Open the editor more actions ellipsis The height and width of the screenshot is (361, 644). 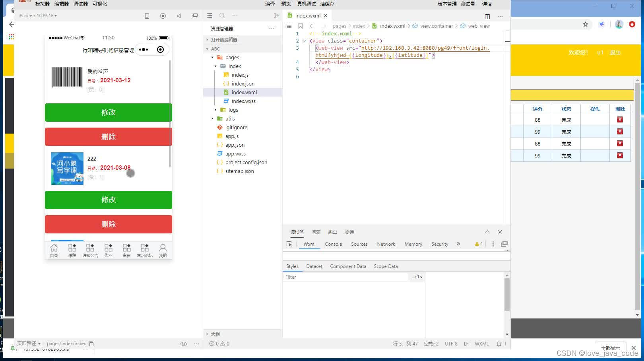coord(500,16)
